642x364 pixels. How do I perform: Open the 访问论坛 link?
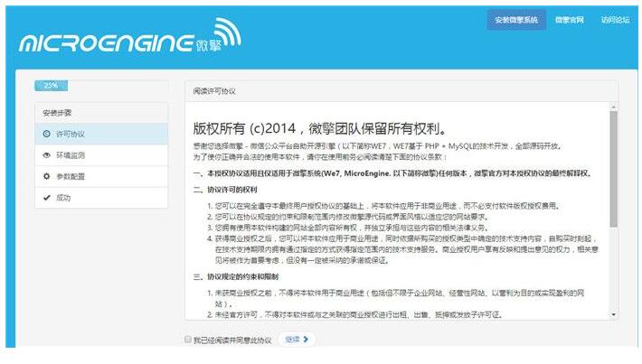click(x=615, y=20)
